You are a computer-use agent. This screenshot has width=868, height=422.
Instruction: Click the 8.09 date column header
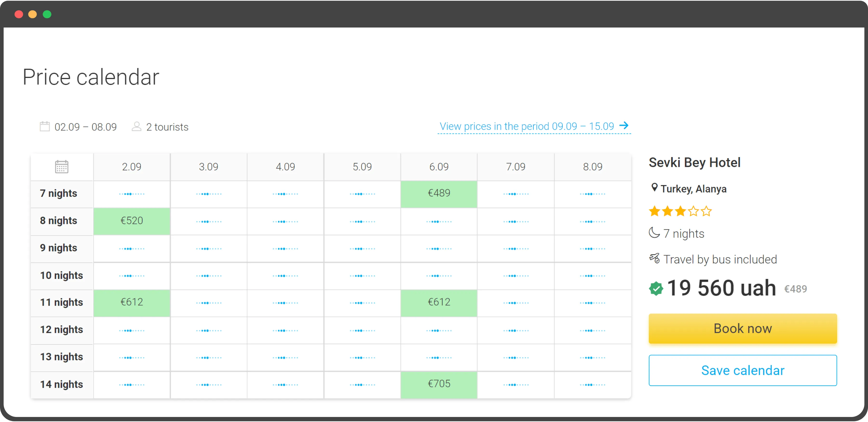pos(592,166)
